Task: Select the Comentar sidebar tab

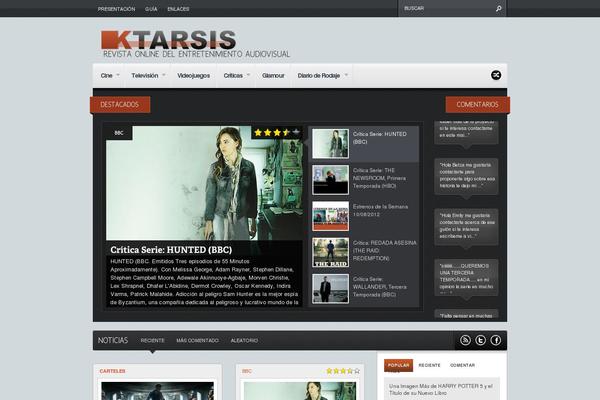Action: [x=462, y=365]
